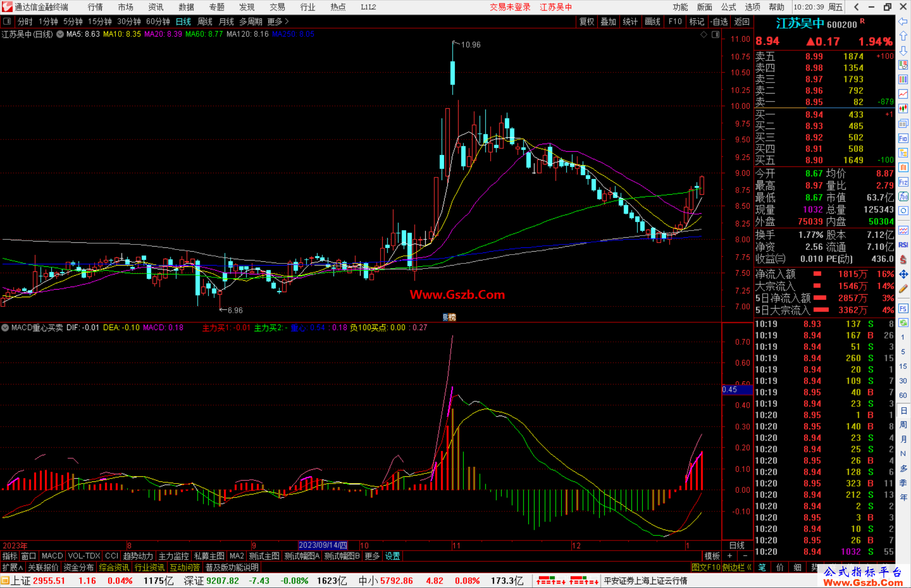Click the down arrow icon in right sidebar
This screenshot has height=588, width=911.
point(903,51)
